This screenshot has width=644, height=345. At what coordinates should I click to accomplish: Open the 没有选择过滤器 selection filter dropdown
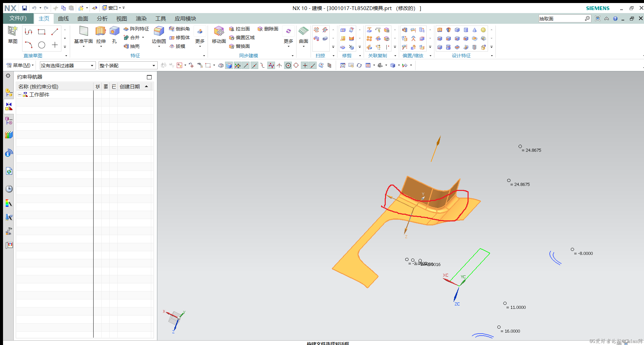pos(67,65)
